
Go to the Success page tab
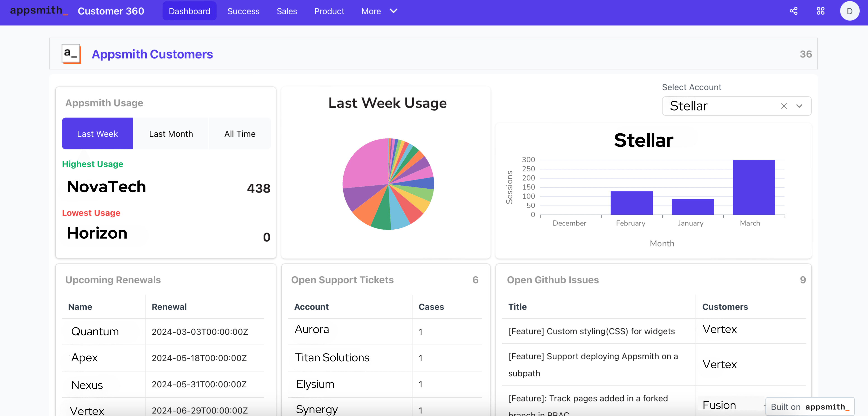243,11
